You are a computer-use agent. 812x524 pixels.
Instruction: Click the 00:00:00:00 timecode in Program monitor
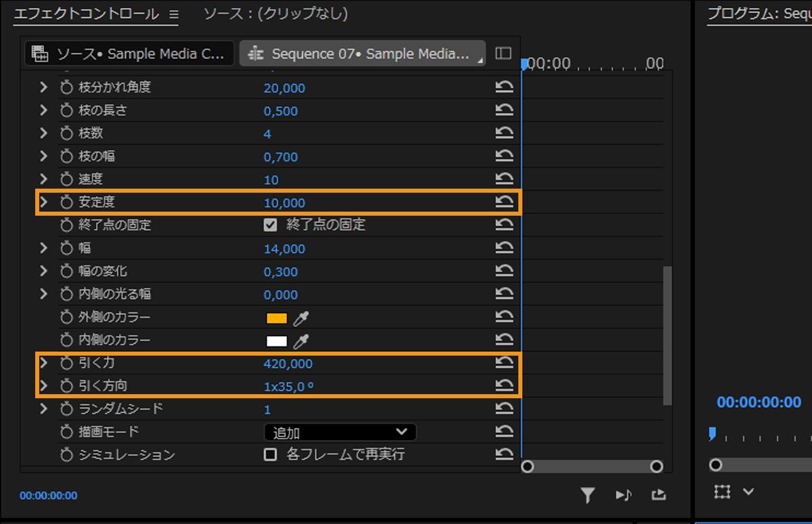[x=758, y=402]
